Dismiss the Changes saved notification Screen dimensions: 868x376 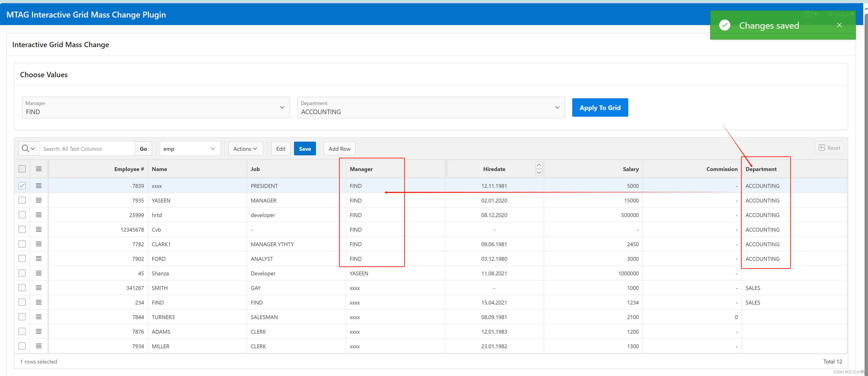(x=839, y=25)
